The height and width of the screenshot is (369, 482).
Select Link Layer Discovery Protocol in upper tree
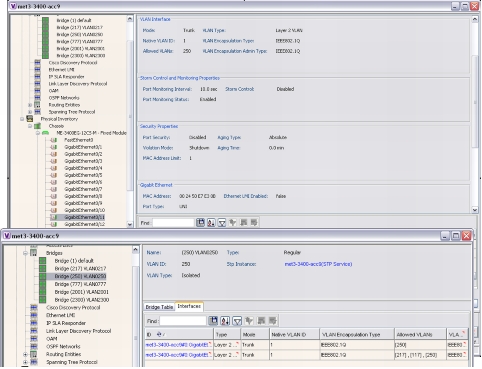(78, 84)
